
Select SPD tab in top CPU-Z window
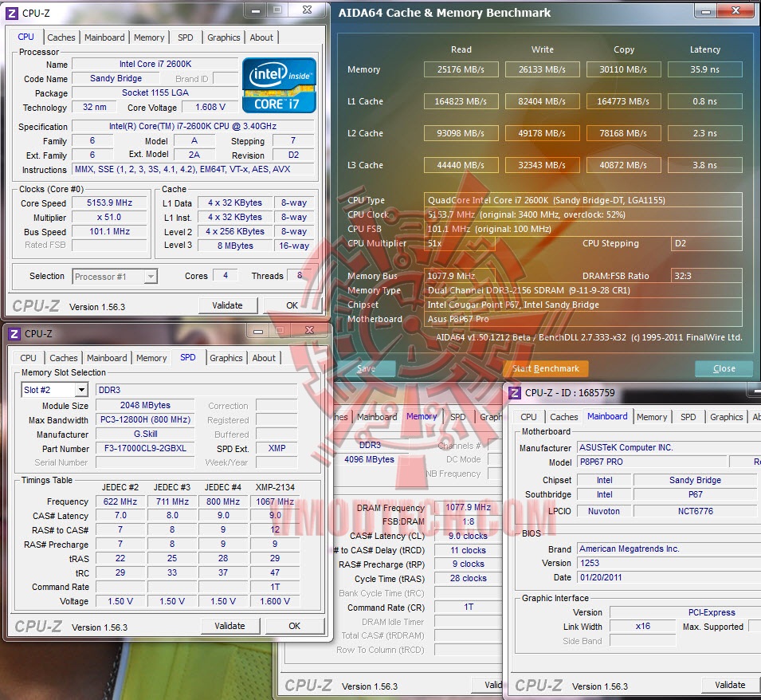coord(186,37)
